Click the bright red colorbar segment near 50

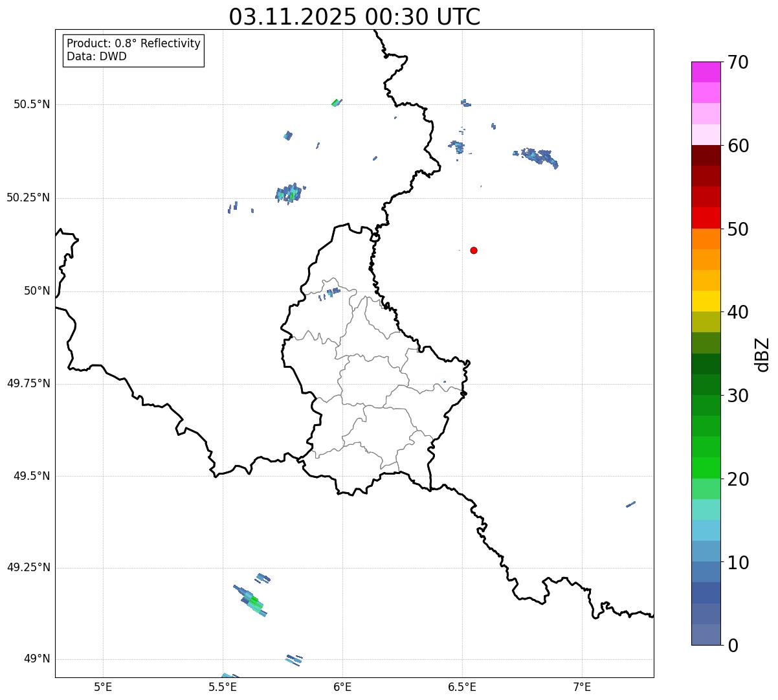(x=706, y=218)
